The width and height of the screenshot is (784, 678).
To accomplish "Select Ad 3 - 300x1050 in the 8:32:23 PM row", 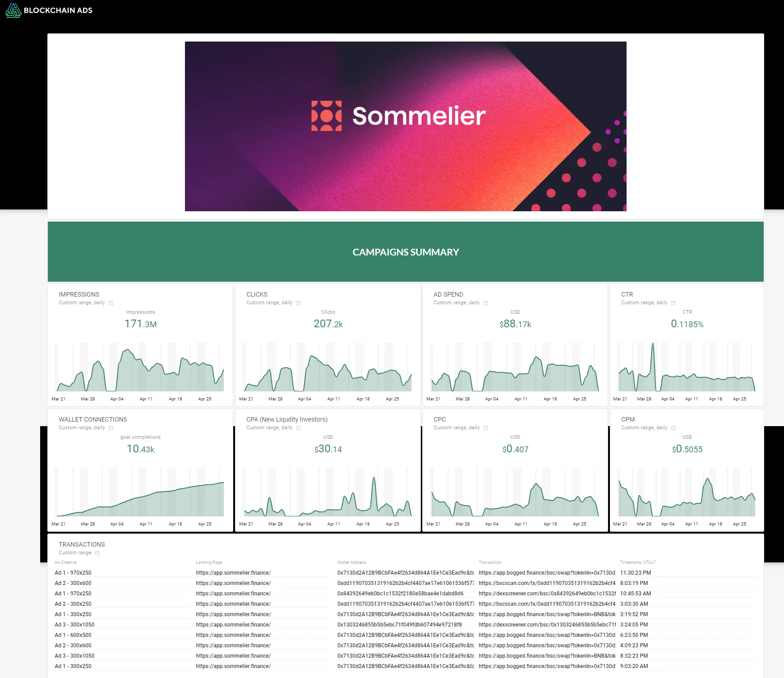I will coord(74,656).
